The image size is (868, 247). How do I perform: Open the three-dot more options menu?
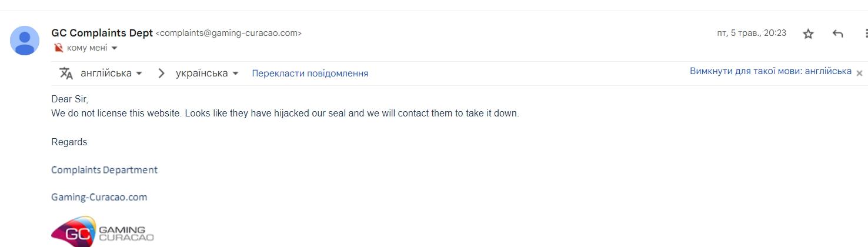[866, 34]
